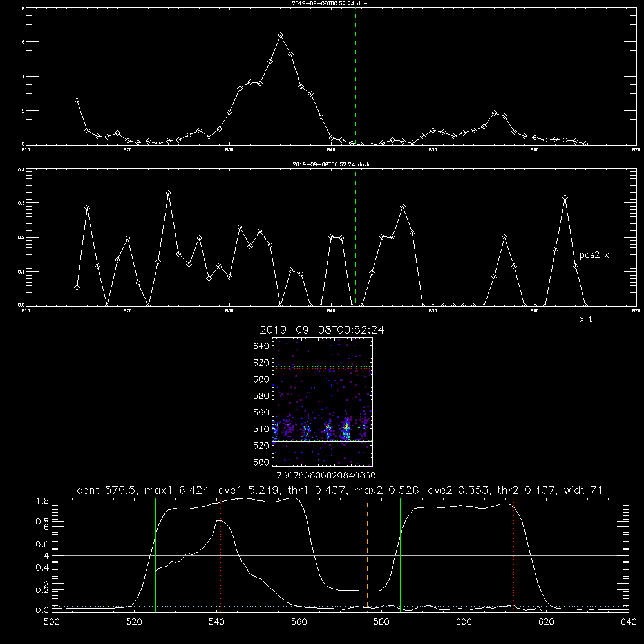Click the dusk plot title text
The width and height of the screenshot is (644, 644).
[x=331, y=164]
